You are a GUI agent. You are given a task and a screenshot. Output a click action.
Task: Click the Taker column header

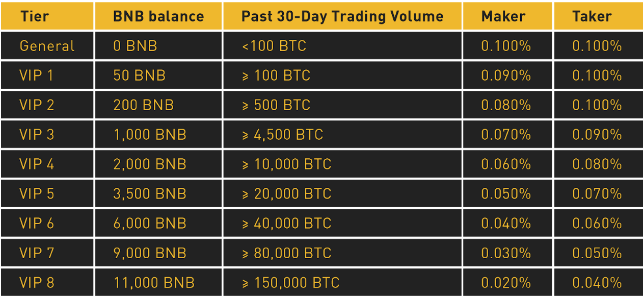pyautogui.click(x=598, y=16)
